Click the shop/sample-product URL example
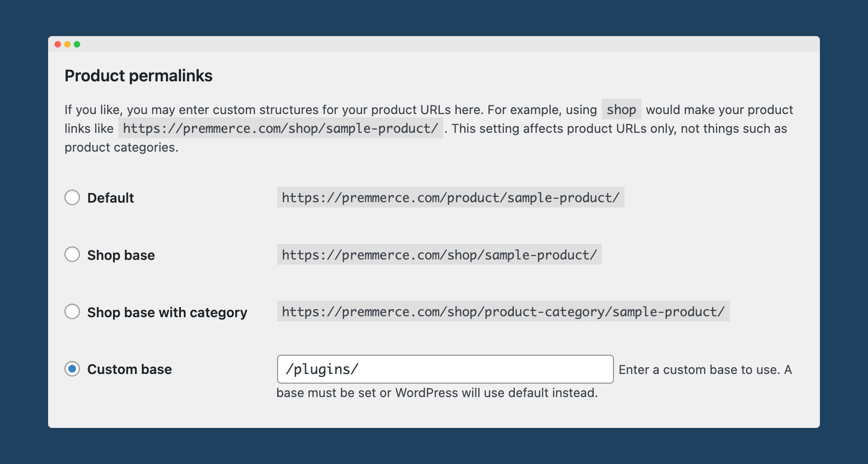This screenshot has width=868, height=464. tap(439, 255)
